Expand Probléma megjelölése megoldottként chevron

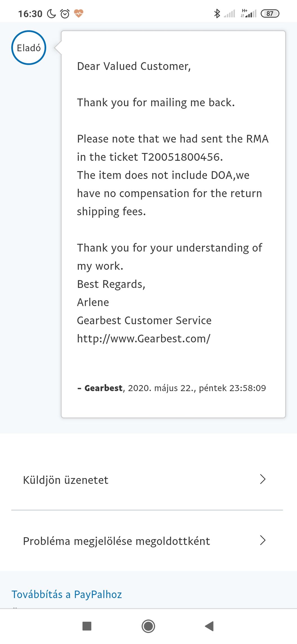(263, 540)
